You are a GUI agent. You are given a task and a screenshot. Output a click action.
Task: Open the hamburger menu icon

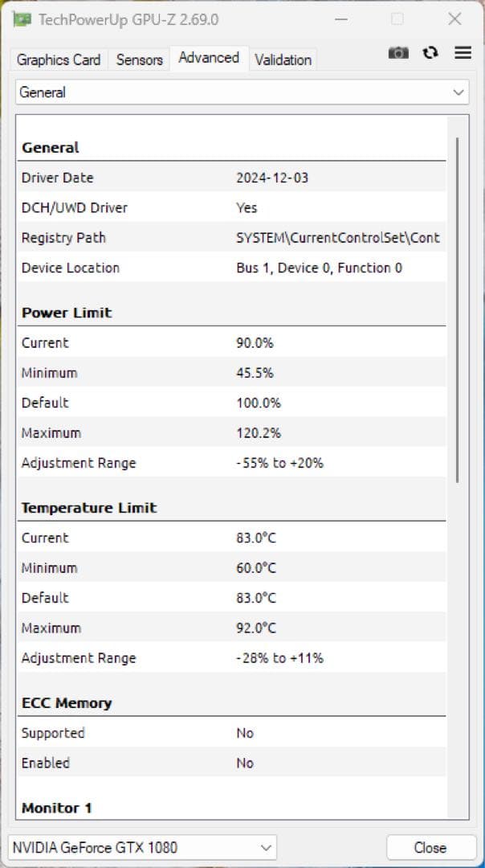(463, 52)
